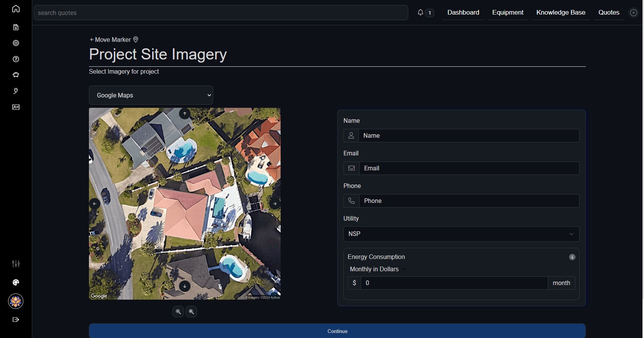
Task: Click into the Email input field
Action: coord(469,168)
